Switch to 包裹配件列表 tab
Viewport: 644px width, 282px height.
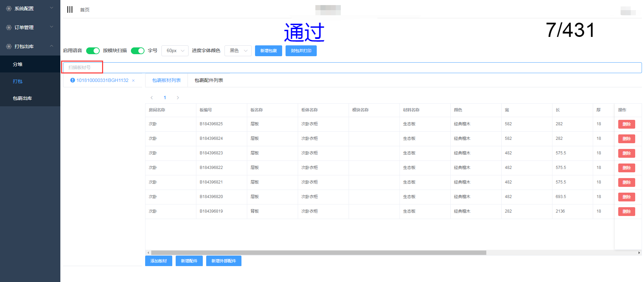[209, 80]
